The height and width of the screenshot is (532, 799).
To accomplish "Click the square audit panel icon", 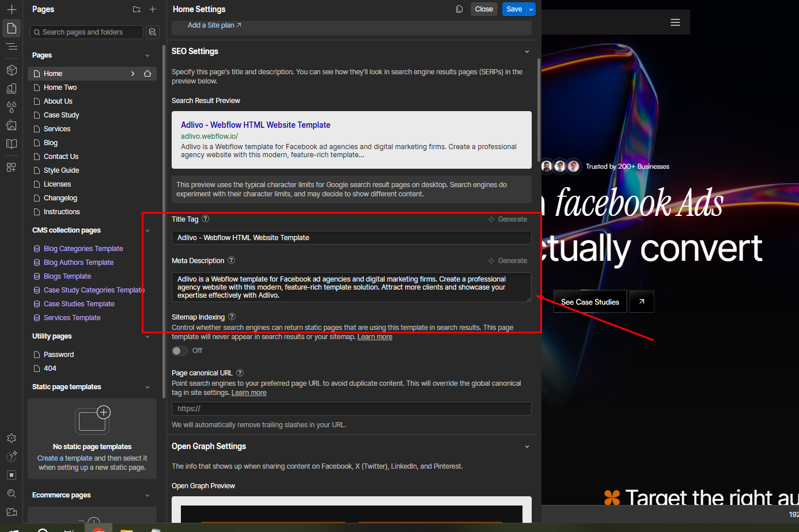I will click(12, 475).
